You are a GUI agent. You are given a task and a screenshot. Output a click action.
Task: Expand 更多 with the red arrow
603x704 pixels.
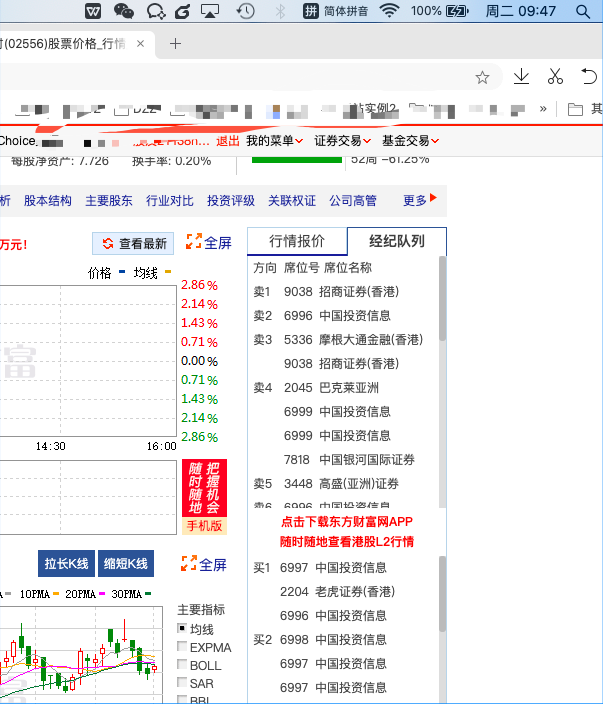tap(420, 200)
